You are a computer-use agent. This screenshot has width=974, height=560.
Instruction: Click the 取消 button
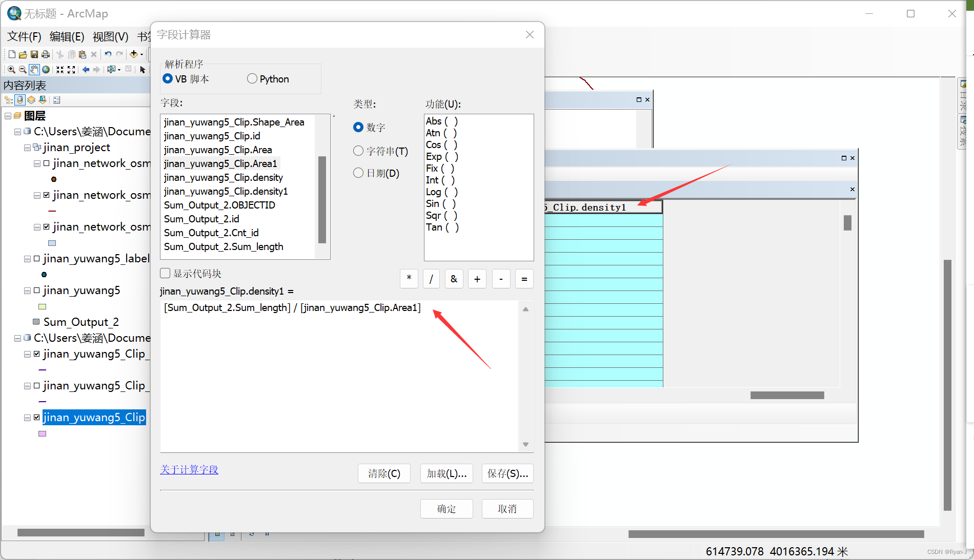pyautogui.click(x=508, y=509)
